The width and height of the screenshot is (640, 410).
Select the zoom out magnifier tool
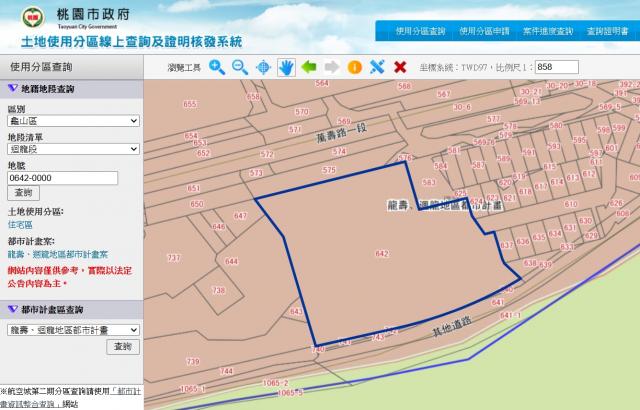[240, 67]
